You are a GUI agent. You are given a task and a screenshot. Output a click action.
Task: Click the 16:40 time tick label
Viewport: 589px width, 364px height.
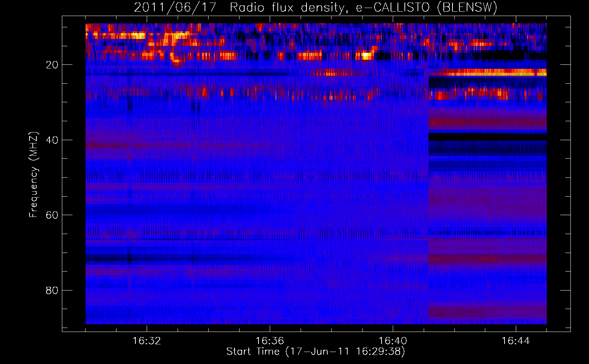pos(393,341)
